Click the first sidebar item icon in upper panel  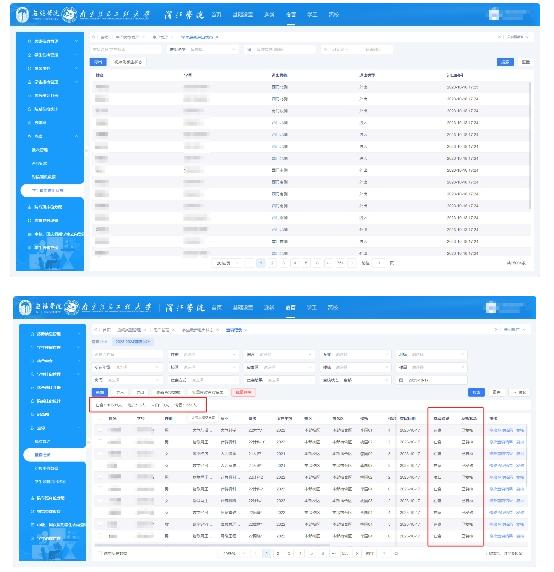[x=30, y=42]
